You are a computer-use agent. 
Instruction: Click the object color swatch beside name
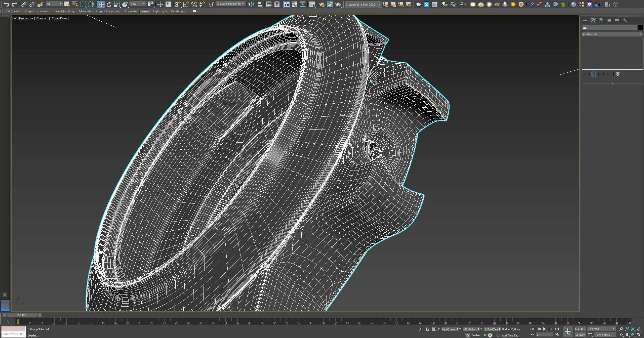click(640, 28)
